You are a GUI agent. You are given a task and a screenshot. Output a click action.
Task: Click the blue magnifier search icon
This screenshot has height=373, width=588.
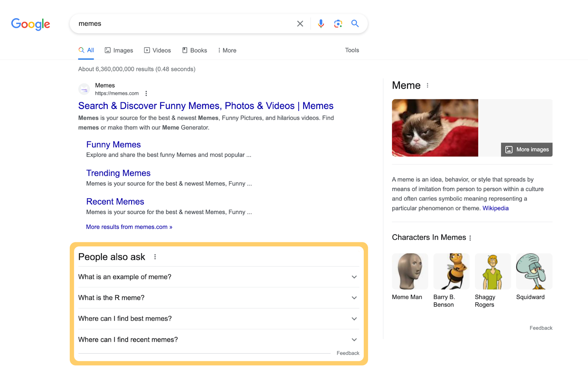[x=355, y=23]
